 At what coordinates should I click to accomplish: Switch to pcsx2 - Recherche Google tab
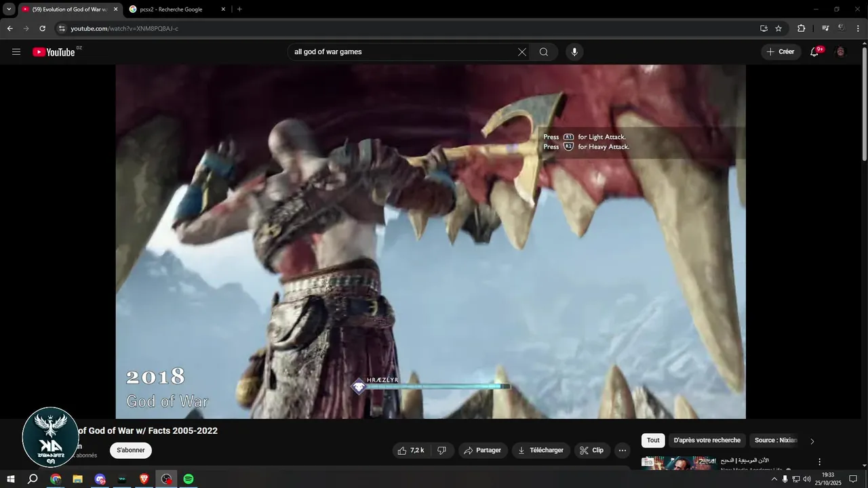171,9
